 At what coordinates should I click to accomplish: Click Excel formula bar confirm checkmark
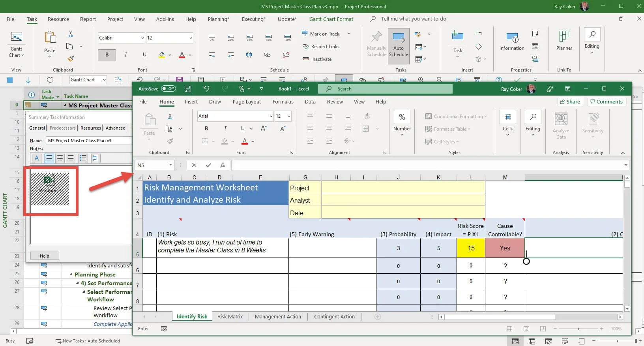(x=208, y=165)
